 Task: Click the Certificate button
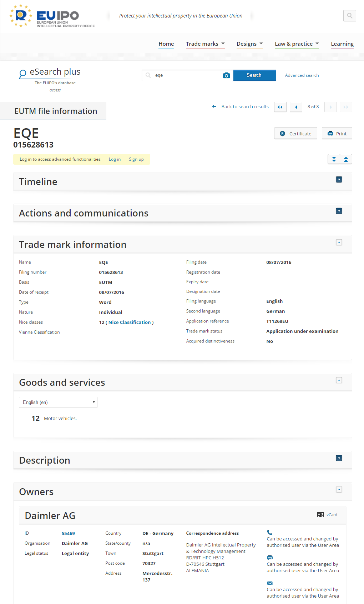pos(295,134)
